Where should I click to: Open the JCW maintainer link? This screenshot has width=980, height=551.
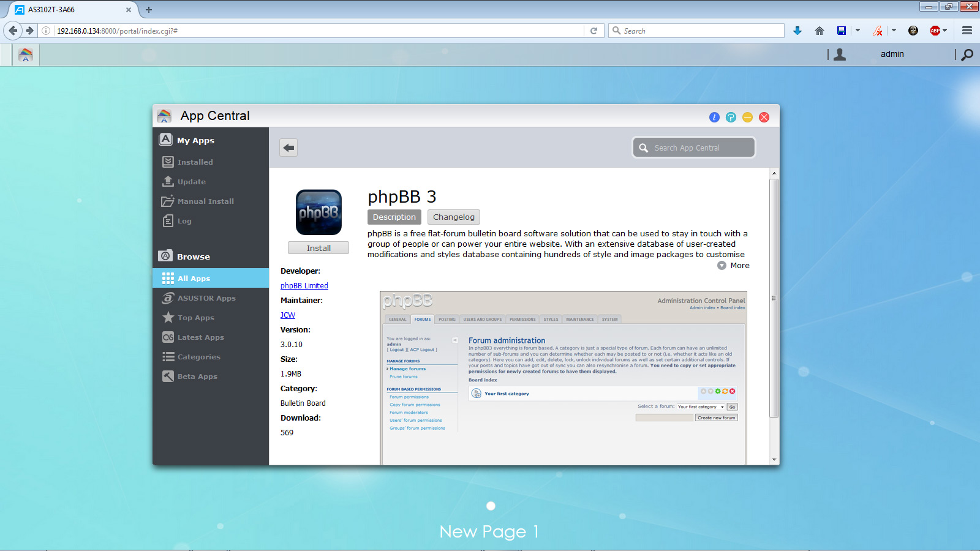click(288, 315)
